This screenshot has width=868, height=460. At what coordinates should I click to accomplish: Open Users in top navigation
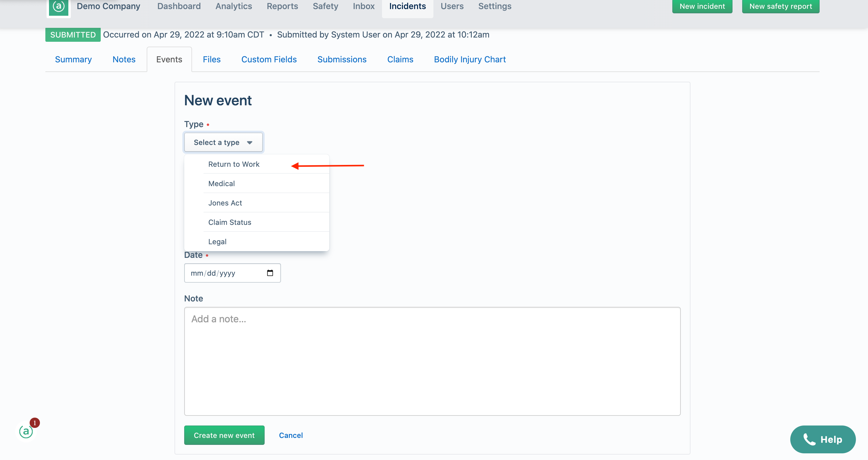pyautogui.click(x=452, y=6)
